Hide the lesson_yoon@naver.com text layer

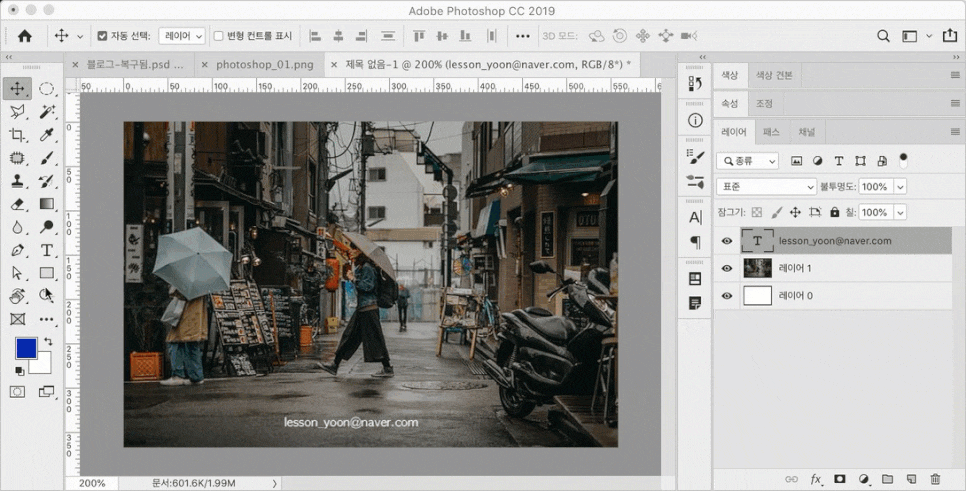727,241
